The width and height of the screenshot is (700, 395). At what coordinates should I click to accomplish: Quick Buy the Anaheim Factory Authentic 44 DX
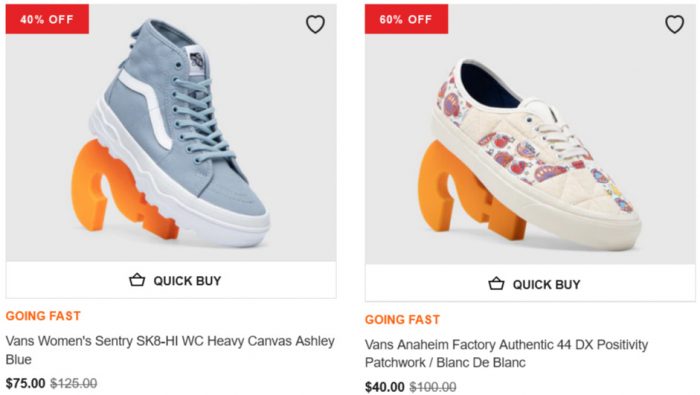(530, 284)
